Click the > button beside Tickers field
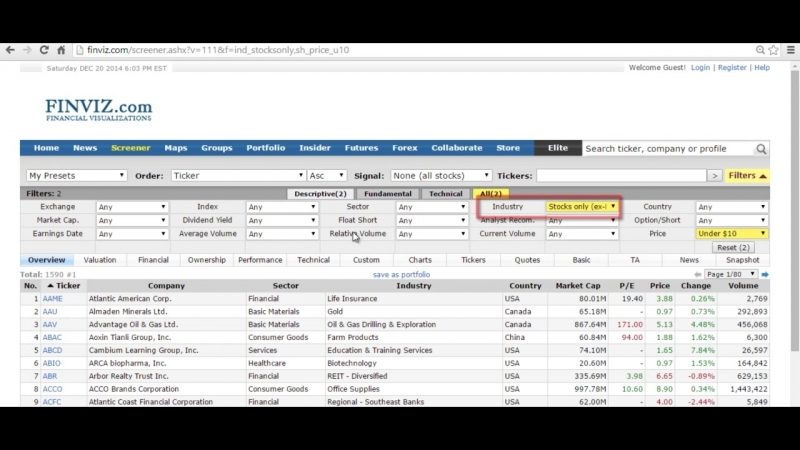Screen dimensions: 800x450 tap(715, 176)
